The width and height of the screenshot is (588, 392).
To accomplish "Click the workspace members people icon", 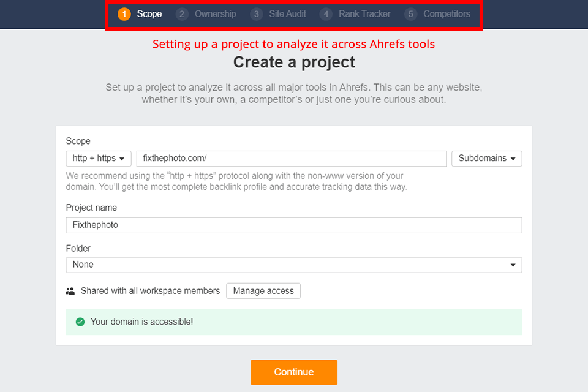I will tap(70, 291).
